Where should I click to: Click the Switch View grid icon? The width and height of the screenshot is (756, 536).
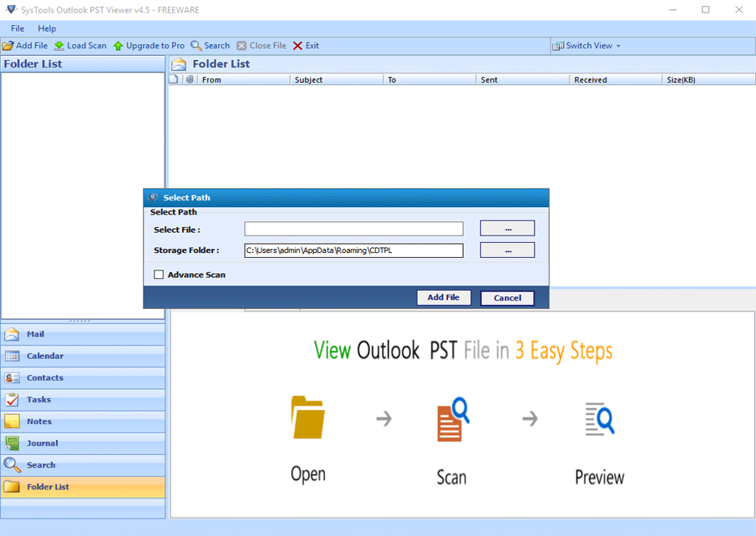(x=558, y=46)
